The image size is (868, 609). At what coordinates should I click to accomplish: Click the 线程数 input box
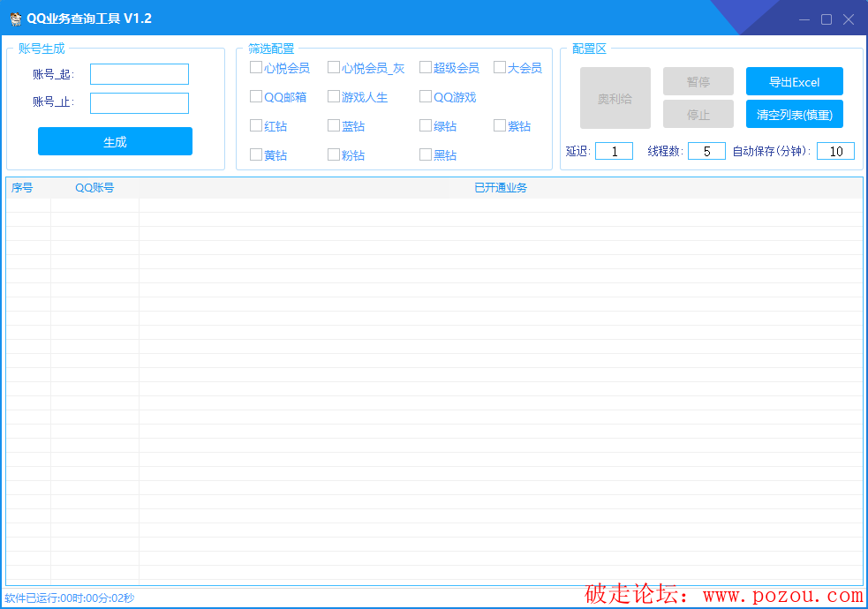coord(706,151)
